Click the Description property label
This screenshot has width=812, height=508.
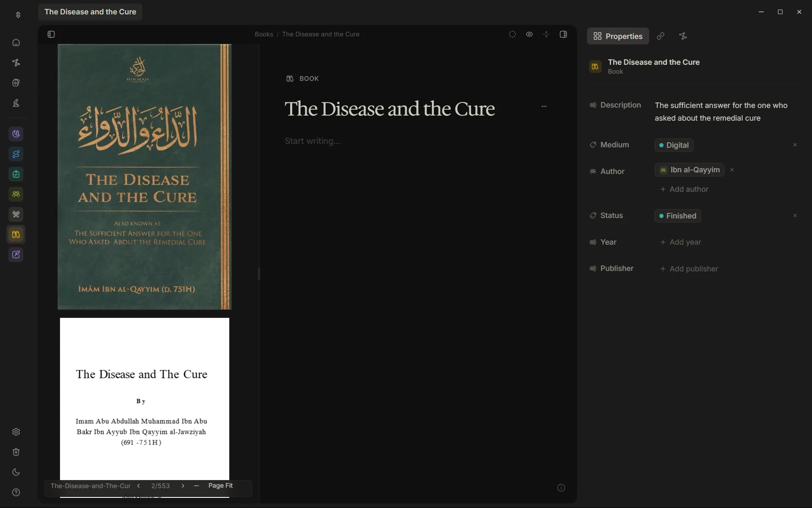tap(620, 105)
